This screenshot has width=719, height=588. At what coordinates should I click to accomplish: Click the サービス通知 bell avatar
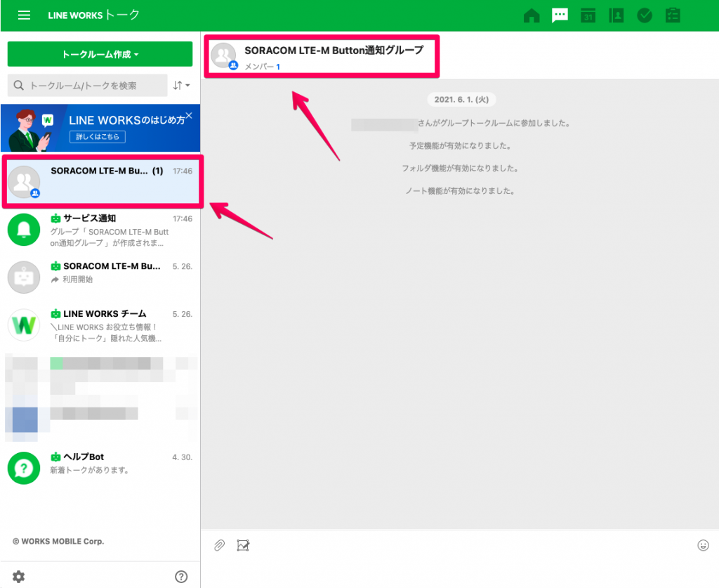click(24, 229)
